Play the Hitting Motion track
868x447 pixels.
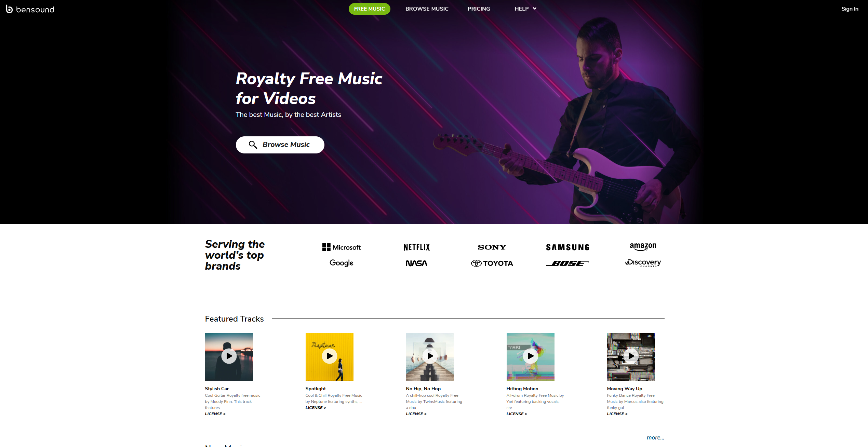(531, 356)
